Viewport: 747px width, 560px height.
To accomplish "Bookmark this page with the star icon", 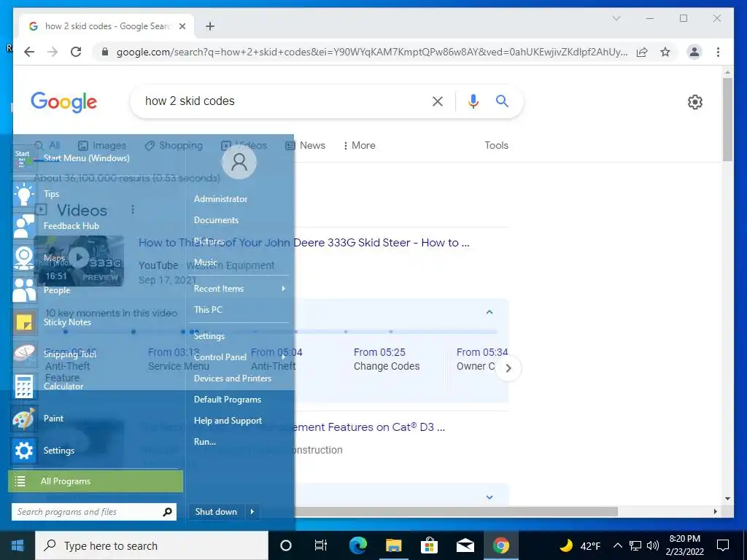I will coord(665,52).
